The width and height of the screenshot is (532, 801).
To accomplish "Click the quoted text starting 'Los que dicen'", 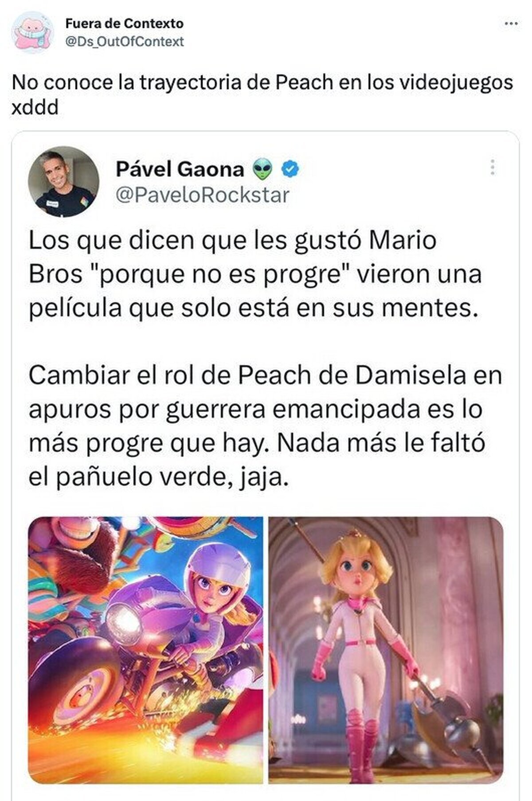I will 255,274.
